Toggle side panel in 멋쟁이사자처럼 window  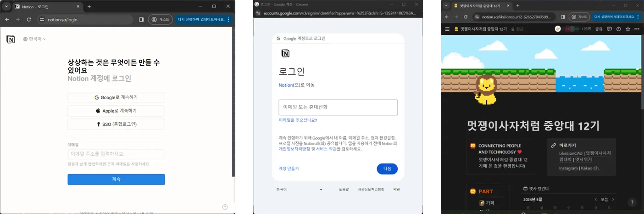(563, 17)
